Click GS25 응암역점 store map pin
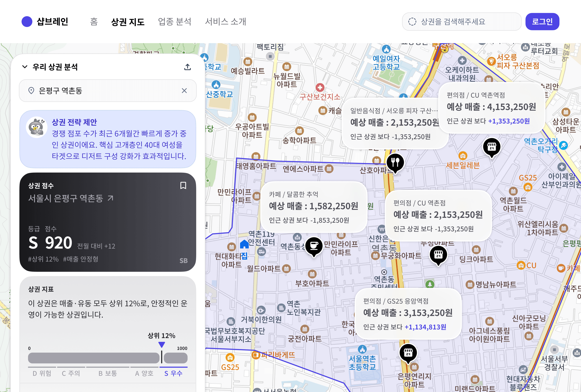 (408, 354)
